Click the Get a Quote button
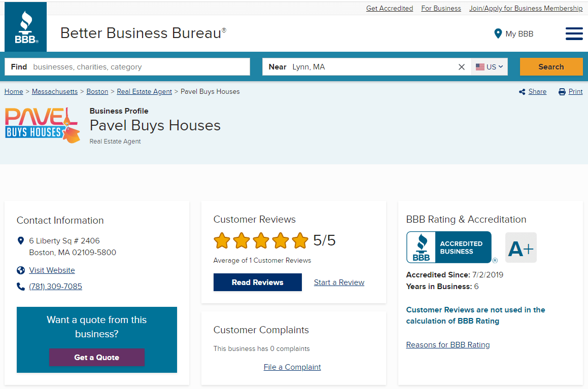Image resolution: width=588 pixels, height=389 pixels. point(97,357)
